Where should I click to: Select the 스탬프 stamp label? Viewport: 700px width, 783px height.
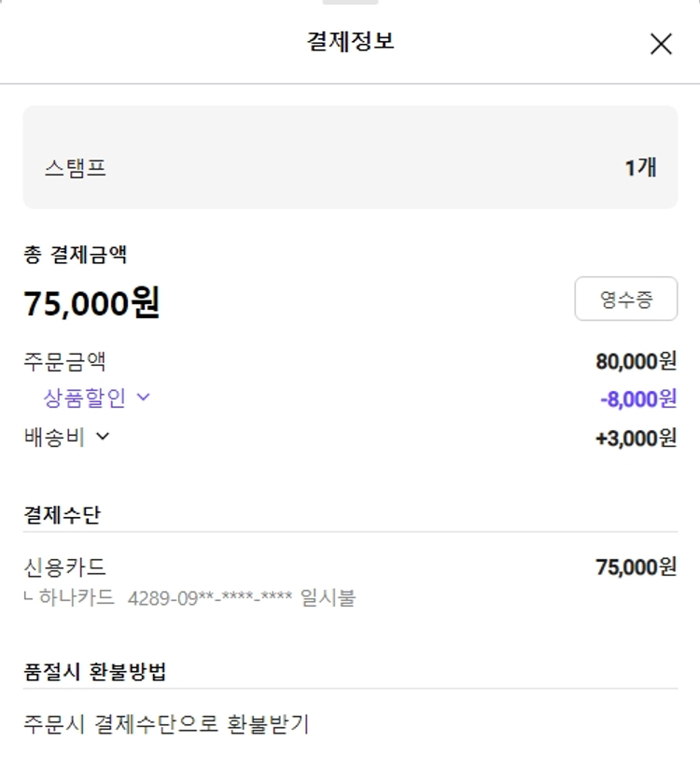(x=75, y=169)
